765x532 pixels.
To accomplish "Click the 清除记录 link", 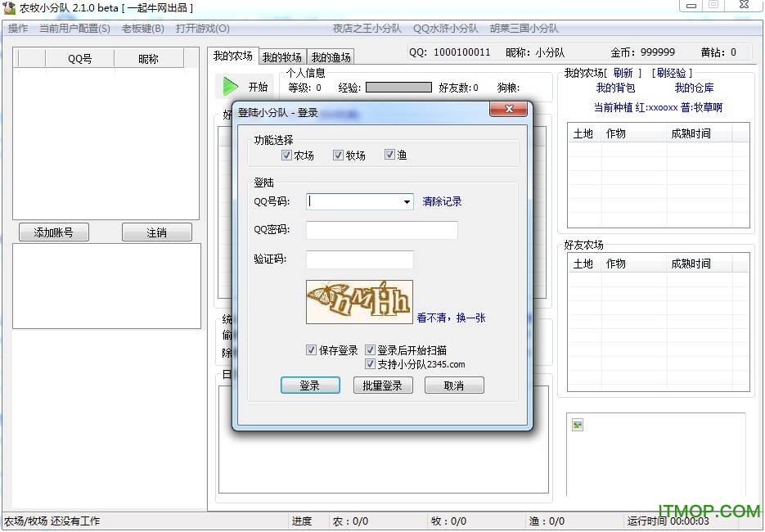I will (442, 201).
